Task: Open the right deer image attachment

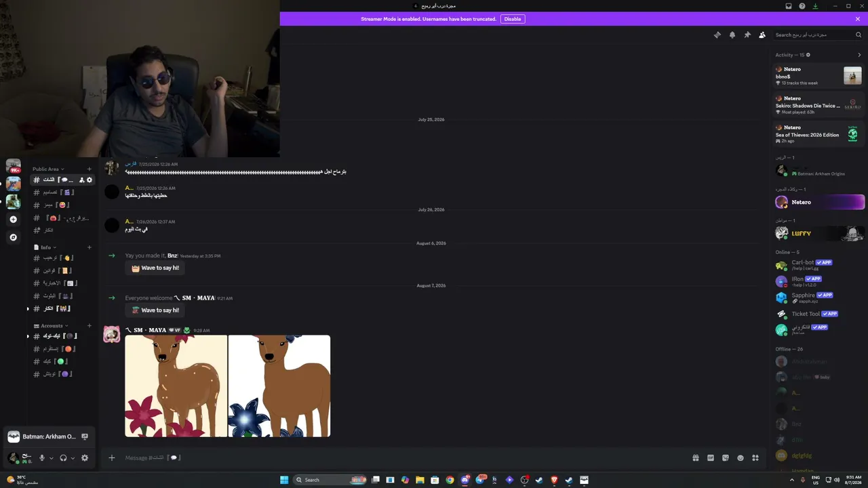Action: tap(279, 386)
